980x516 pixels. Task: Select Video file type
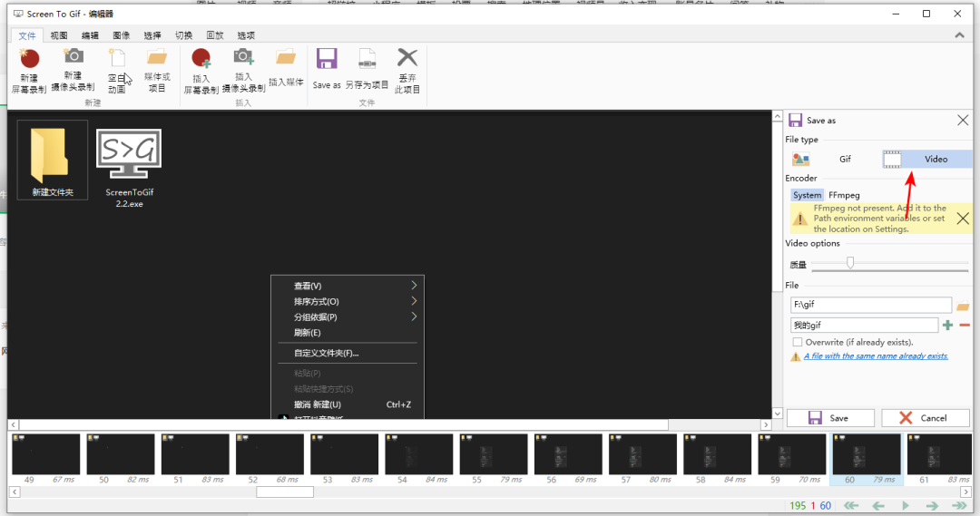pos(927,159)
